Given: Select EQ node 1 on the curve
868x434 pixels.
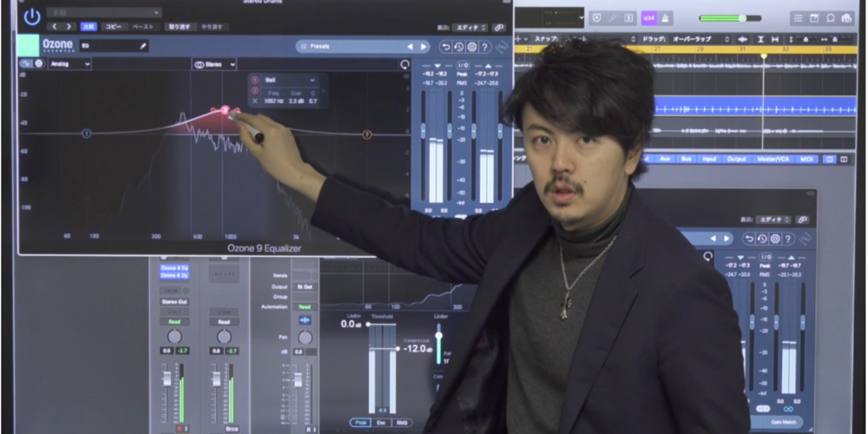Looking at the screenshot, I should coord(86,134).
